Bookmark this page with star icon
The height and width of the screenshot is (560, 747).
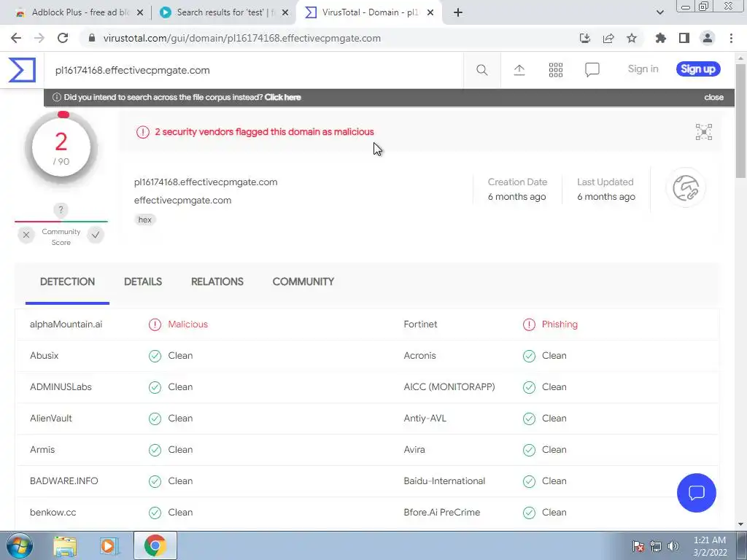[631, 38]
